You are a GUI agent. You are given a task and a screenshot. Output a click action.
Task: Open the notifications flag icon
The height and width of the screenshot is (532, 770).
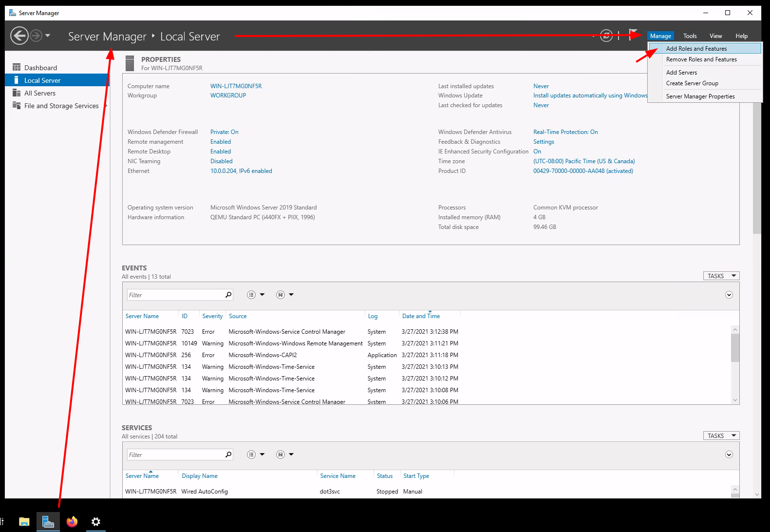pos(633,35)
